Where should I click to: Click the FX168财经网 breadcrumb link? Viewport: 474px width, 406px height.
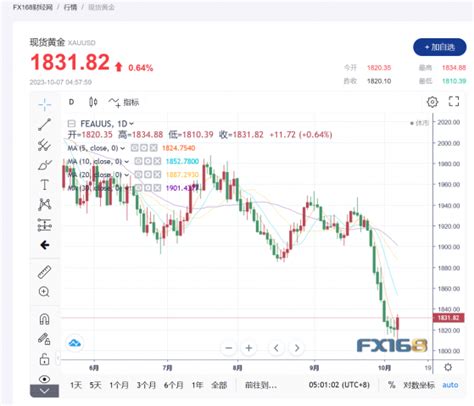point(33,7)
